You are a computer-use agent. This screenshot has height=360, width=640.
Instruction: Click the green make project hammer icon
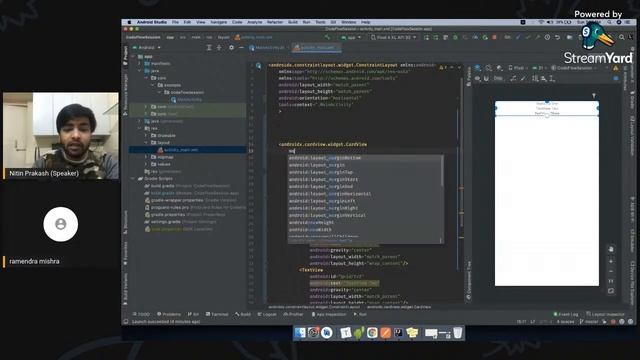pos(327,38)
